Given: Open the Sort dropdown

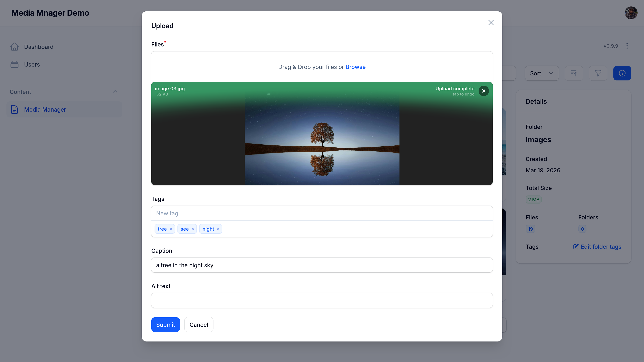Looking at the screenshot, I should coord(542,73).
